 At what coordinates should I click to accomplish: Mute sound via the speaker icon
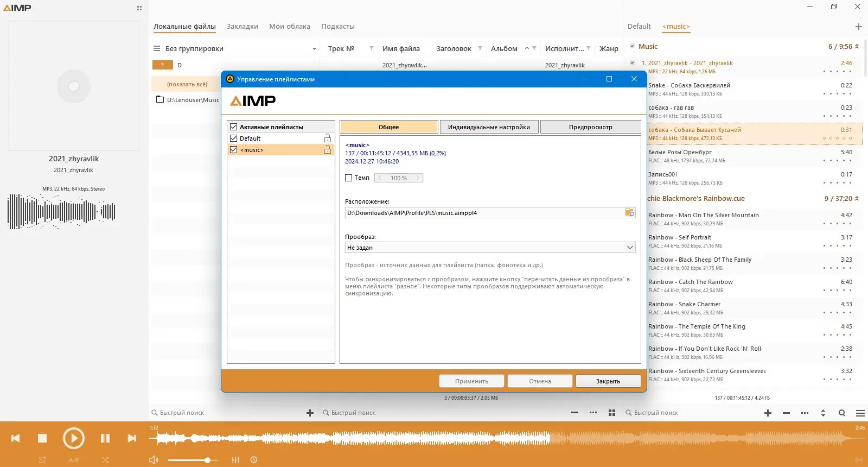[x=154, y=460]
